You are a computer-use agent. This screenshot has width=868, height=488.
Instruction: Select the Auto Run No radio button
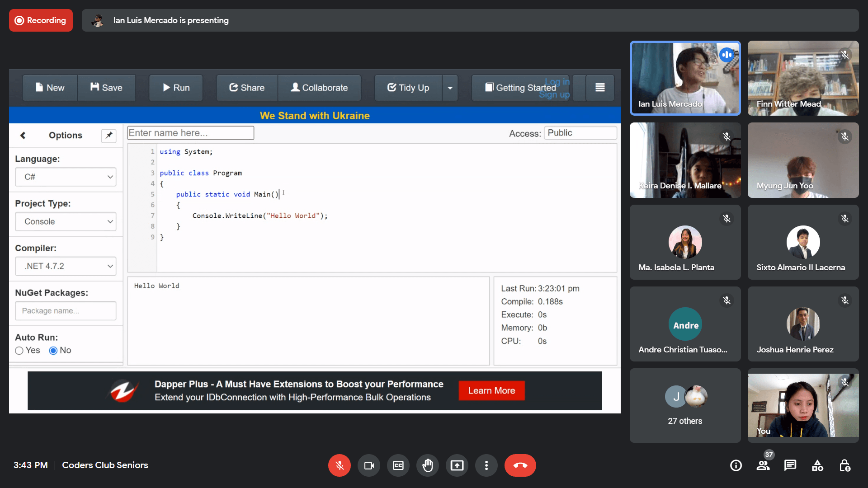coord(53,350)
